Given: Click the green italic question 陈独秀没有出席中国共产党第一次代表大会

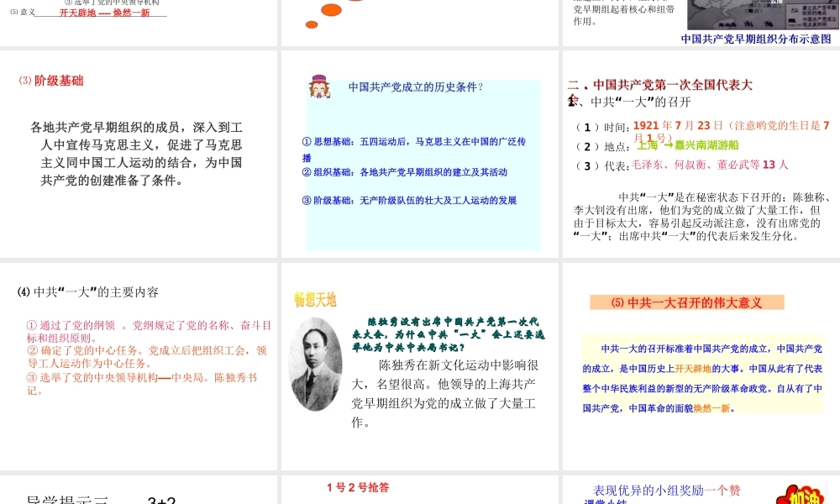Looking at the screenshot, I should pyautogui.click(x=448, y=335).
